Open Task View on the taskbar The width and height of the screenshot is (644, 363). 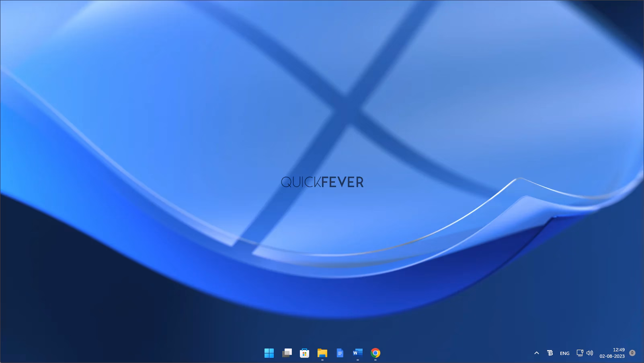tap(287, 353)
